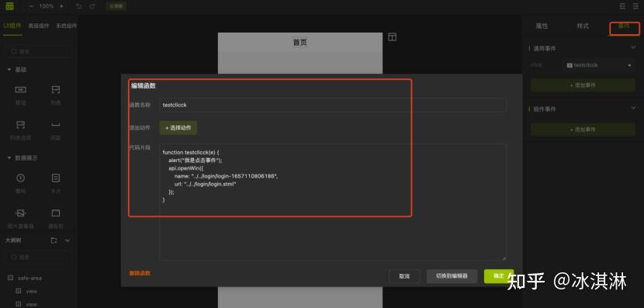
Task: Switch to the 系统组件 tab
Action: click(66, 26)
